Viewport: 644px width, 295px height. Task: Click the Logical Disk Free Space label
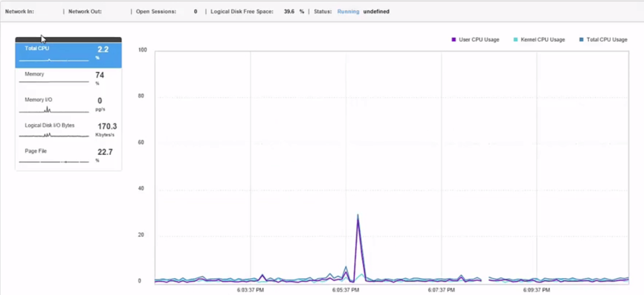[242, 12]
